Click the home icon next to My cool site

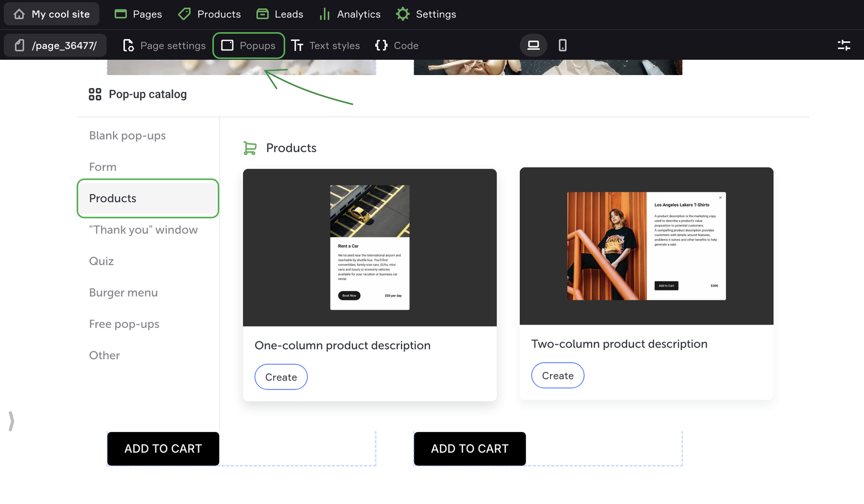19,14
